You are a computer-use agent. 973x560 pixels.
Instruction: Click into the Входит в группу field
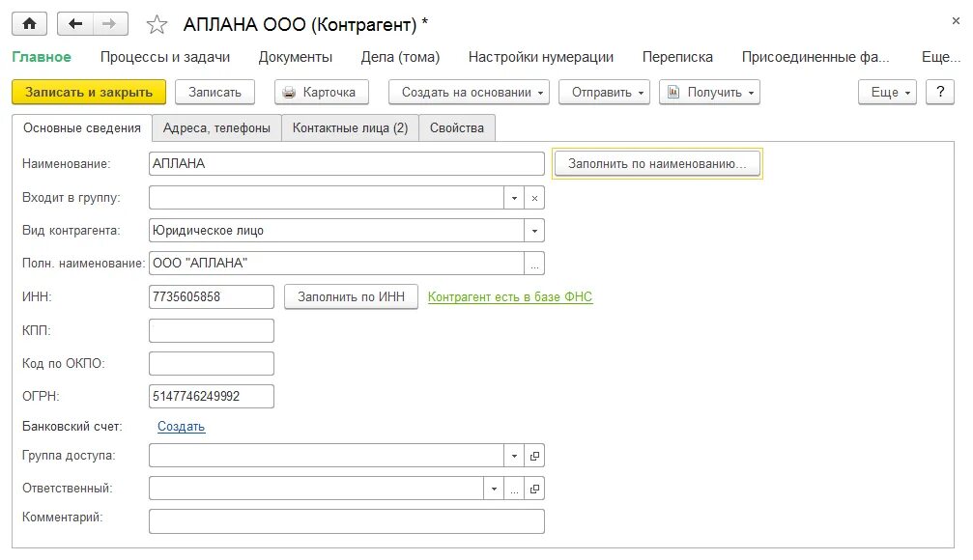click(x=327, y=198)
